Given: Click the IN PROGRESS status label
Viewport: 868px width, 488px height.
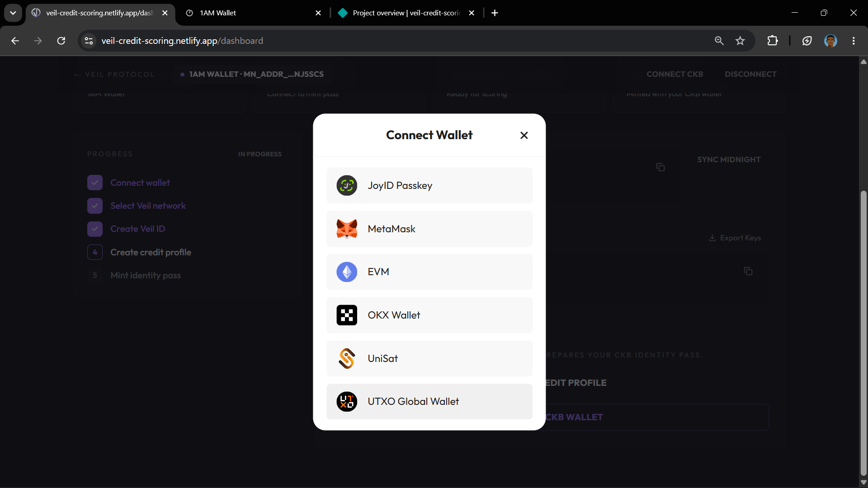Looking at the screenshot, I should (x=260, y=154).
